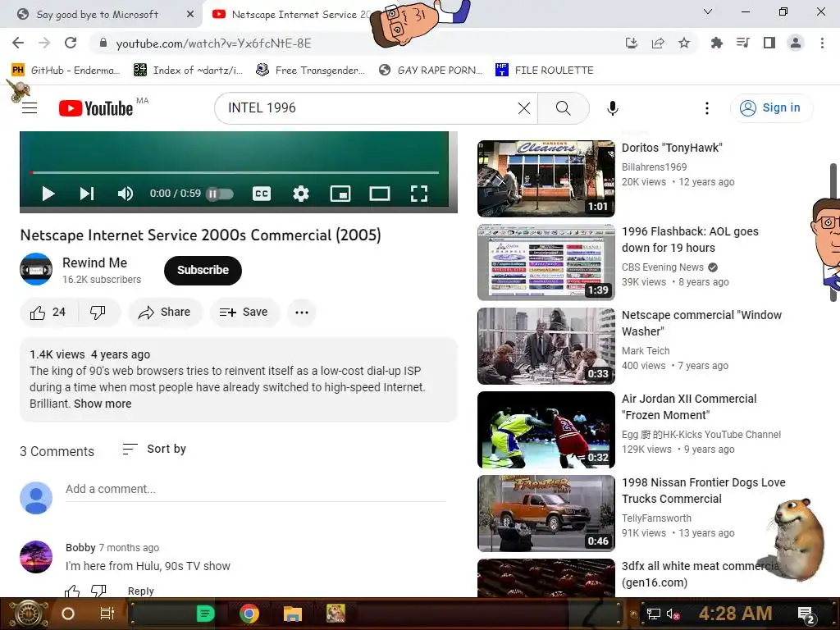
Task: Open Chrome extensions puzzle icon
Action: 717,43
